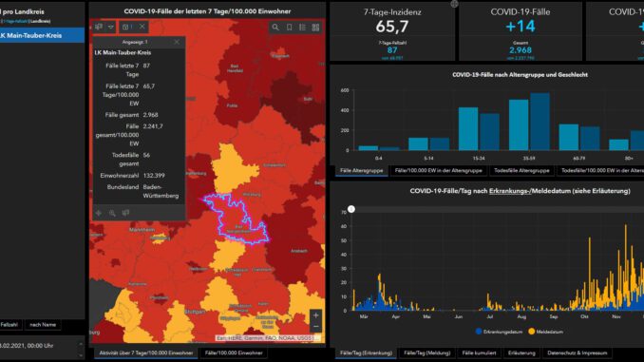
Task: Click the Mannheim label on the map
Action: (142, 230)
